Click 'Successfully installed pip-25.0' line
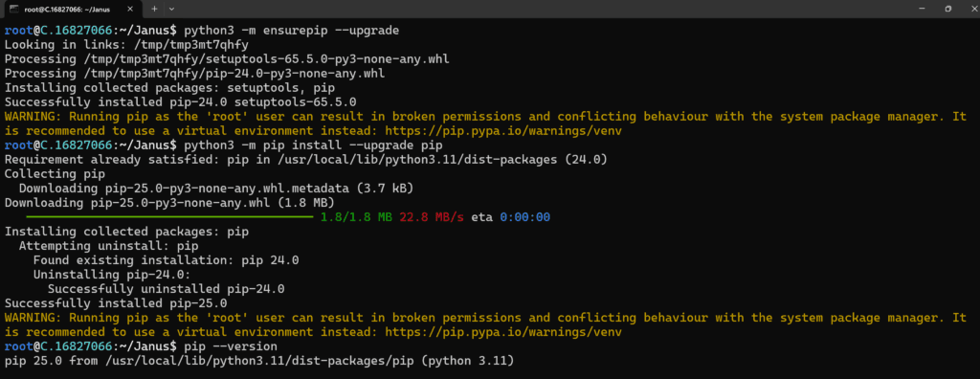 coord(116,303)
